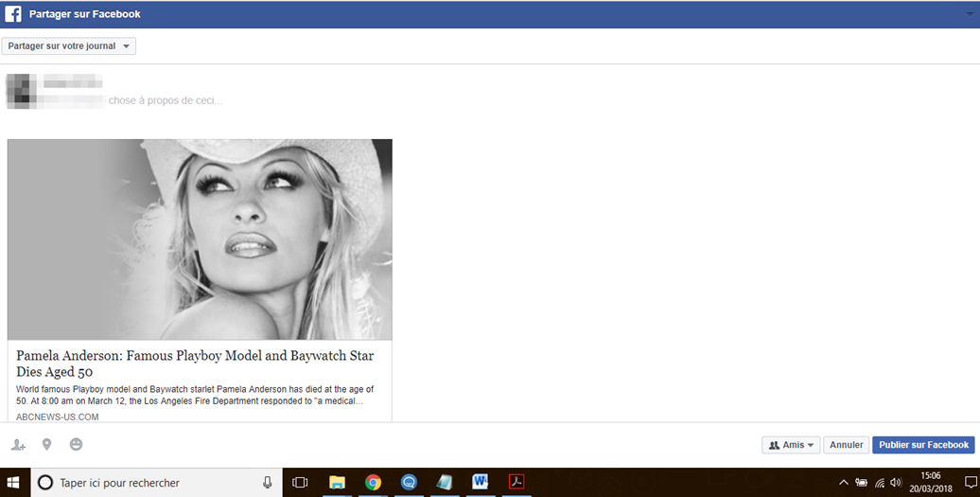
Task: Click the microphone icon in search box
Action: [x=268, y=482]
